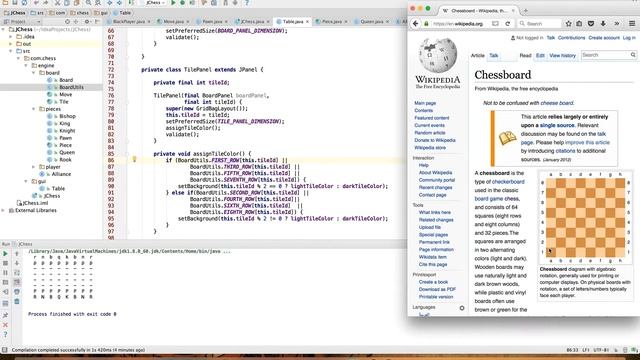Click the status bar tool windows toggle
Viewport: 640px width, 360px height.
(4, 350)
